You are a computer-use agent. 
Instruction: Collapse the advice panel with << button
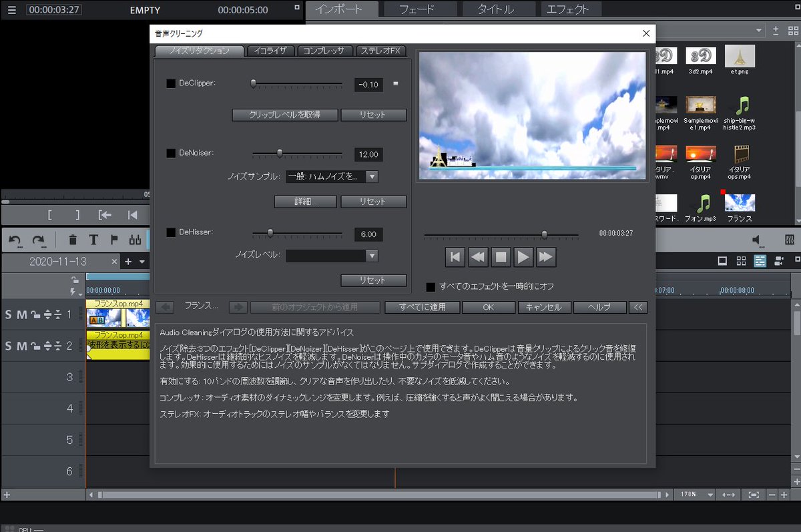pyautogui.click(x=639, y=307)
